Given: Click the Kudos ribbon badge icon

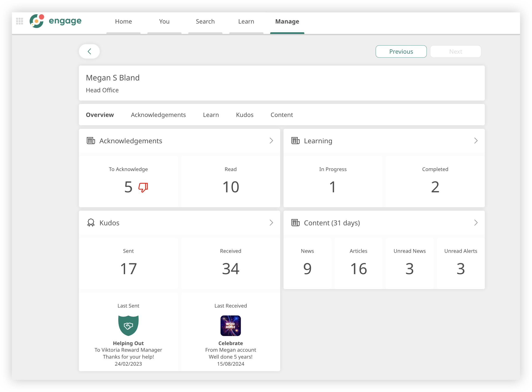Looking at the screenshot, I should point(91,223).
